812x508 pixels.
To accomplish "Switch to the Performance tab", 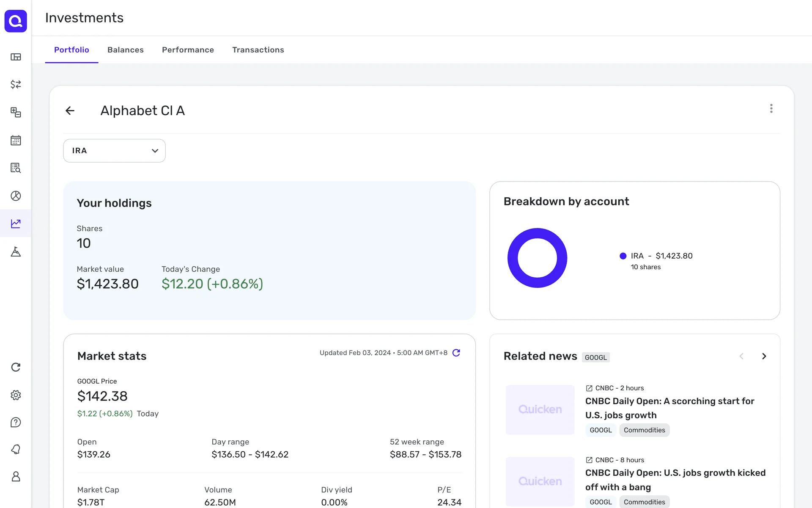I will pyautogui.click(x=188, y=50).
